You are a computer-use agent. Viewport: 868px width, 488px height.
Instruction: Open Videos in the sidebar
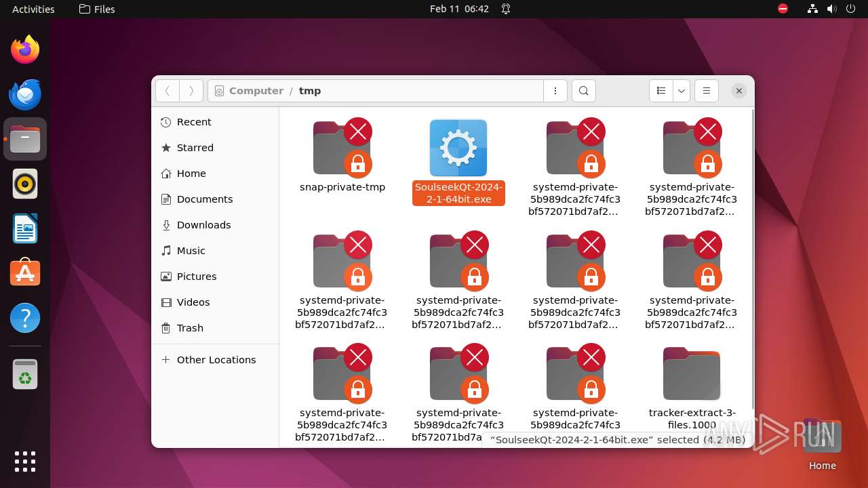(x=215, y=302)
